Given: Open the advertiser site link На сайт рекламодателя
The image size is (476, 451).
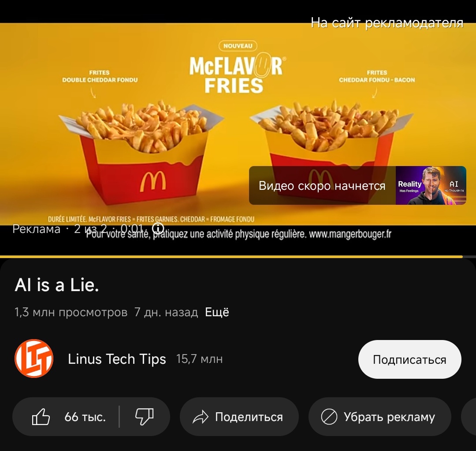Looking at the screenshot, I should 387,23.
